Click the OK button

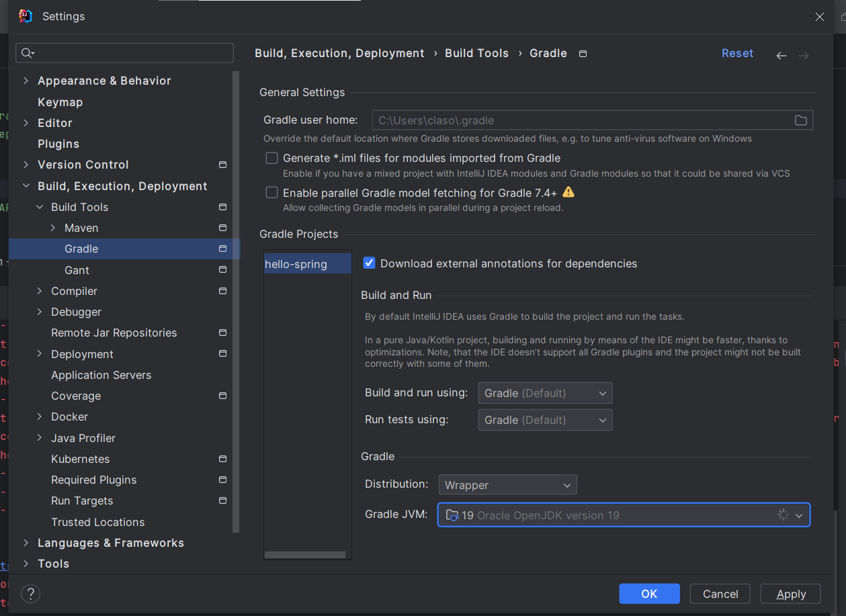649,594
